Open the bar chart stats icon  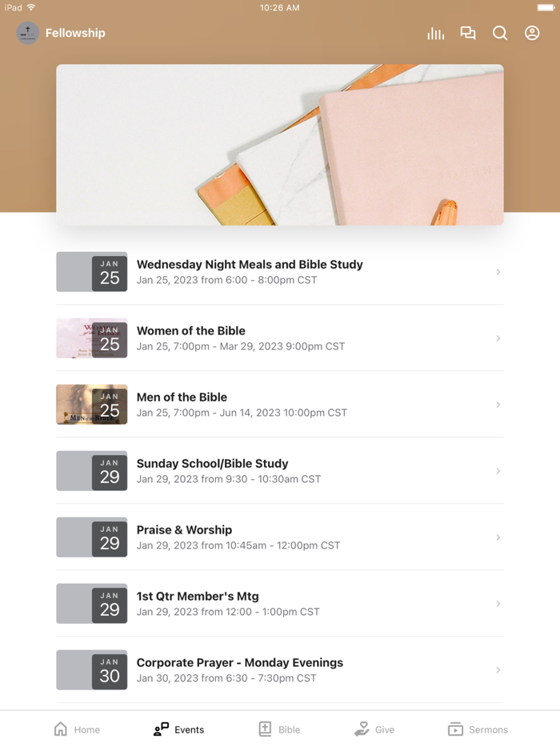436,34
